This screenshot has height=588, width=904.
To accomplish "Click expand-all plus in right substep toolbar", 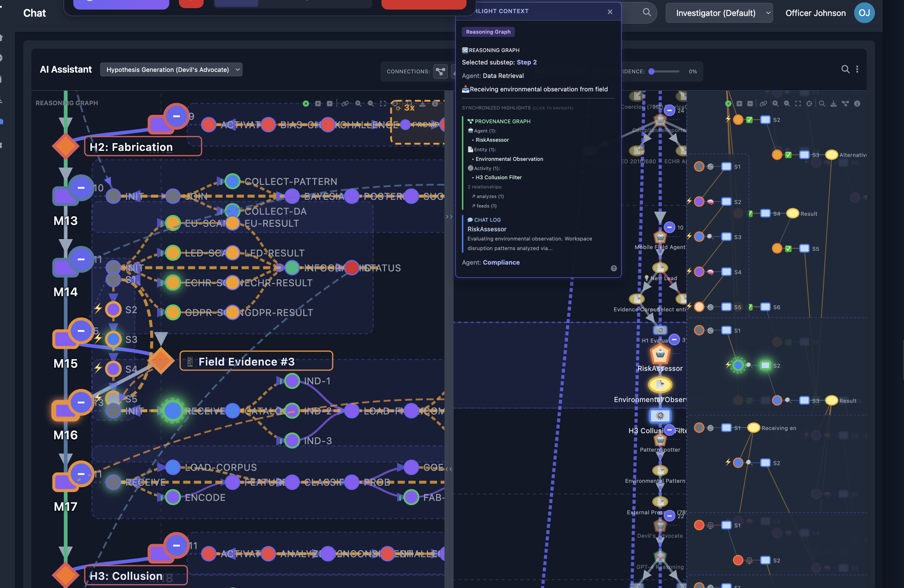I will coord(739,103).
